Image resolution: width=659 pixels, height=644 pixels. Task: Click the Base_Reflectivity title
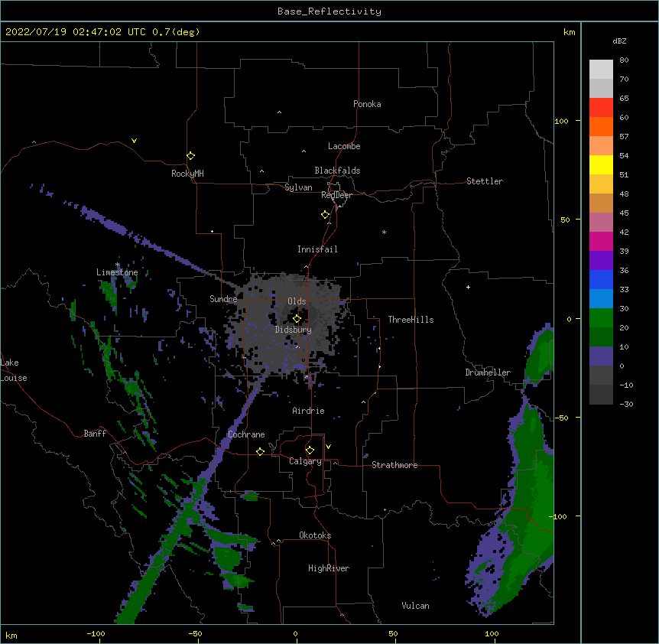click(x=329, y=11)
